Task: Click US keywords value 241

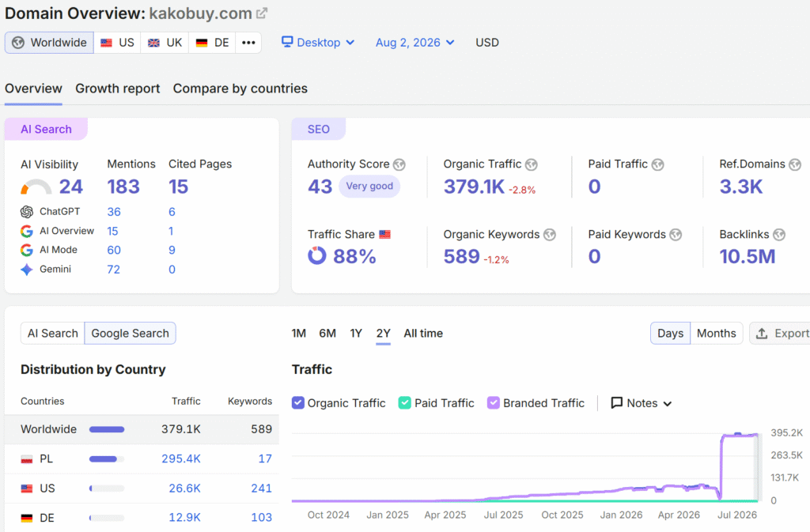Action: point(261,489)
